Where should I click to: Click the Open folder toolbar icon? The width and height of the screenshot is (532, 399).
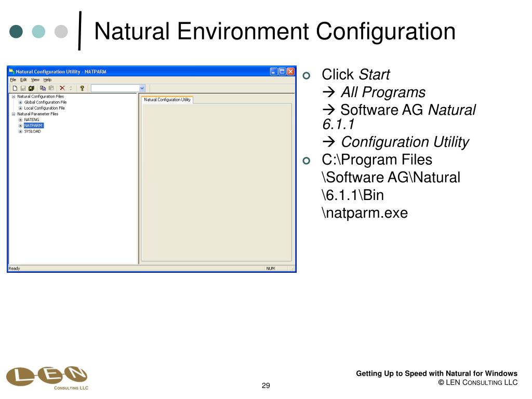pyautogui.click(x=32, y=88)
